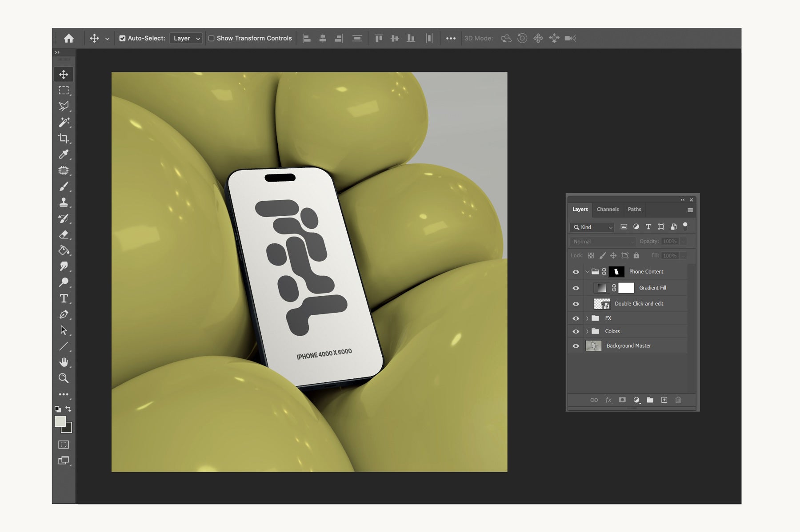This screenshot has width=800, height=532.
Task: Hide the Background Master layer
Action: [x=576, y=345]
